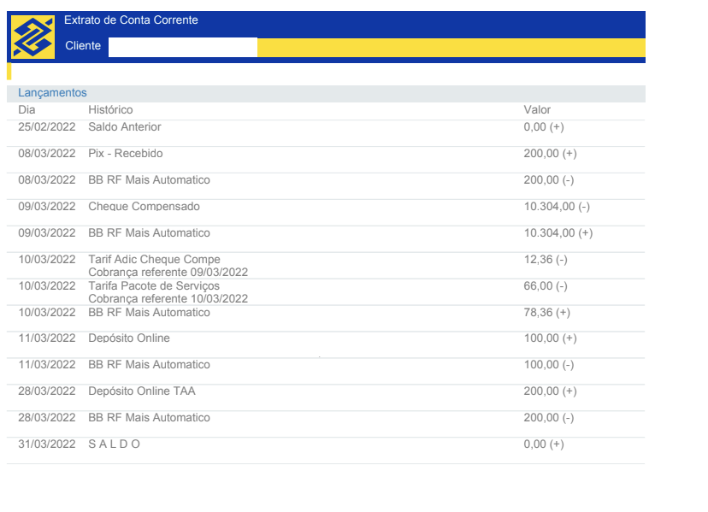The width and height of the screenshot is (708, 512).
Task: Select the Tarif Adic Cheque Compe entry
Action: 154,259
